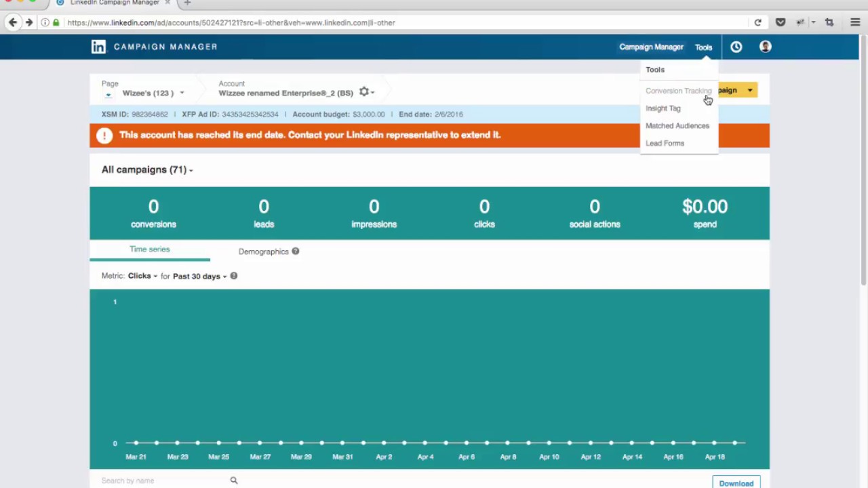Click the Mar 21 chart axis label
Screen dimensions: 868x488
coord(136,457)
